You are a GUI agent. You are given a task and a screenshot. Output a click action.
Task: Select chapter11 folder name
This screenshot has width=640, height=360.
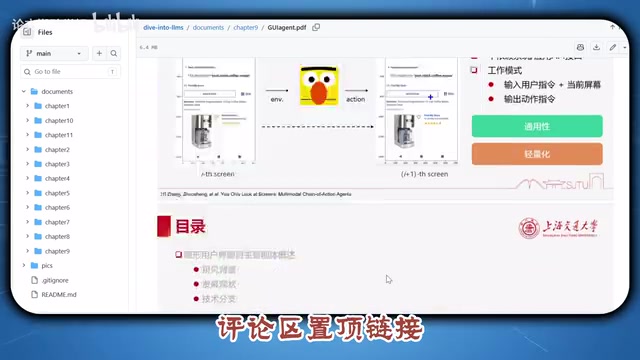click(59, 135)
